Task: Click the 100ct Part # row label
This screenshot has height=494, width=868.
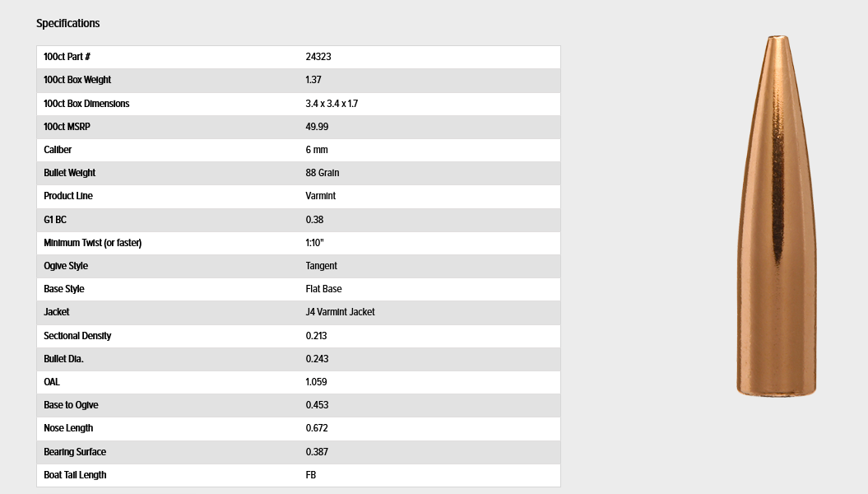Action: coord(67,57)
